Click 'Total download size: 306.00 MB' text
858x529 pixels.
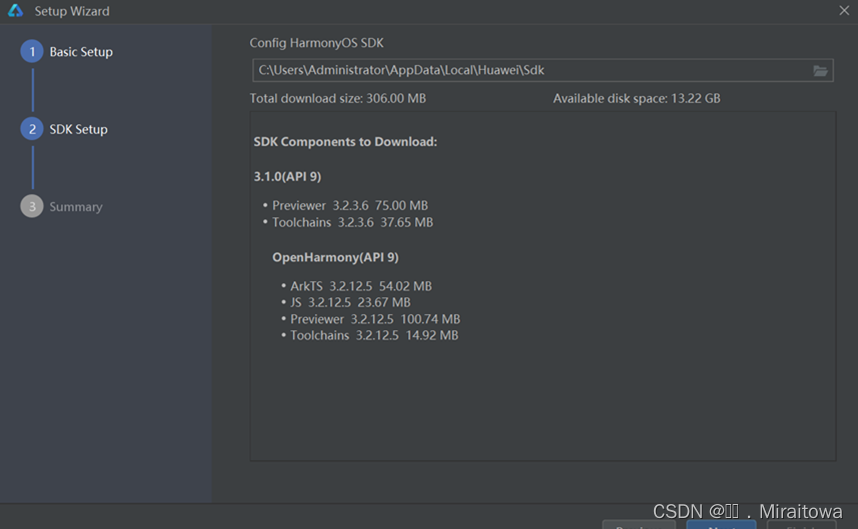[x=338, y=98]
